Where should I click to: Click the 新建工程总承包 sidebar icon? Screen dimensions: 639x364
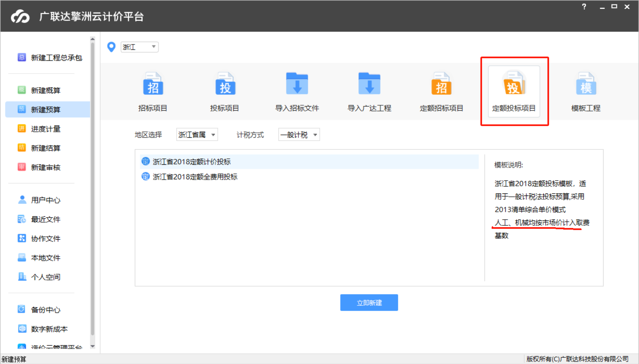[x=22, y=57]
